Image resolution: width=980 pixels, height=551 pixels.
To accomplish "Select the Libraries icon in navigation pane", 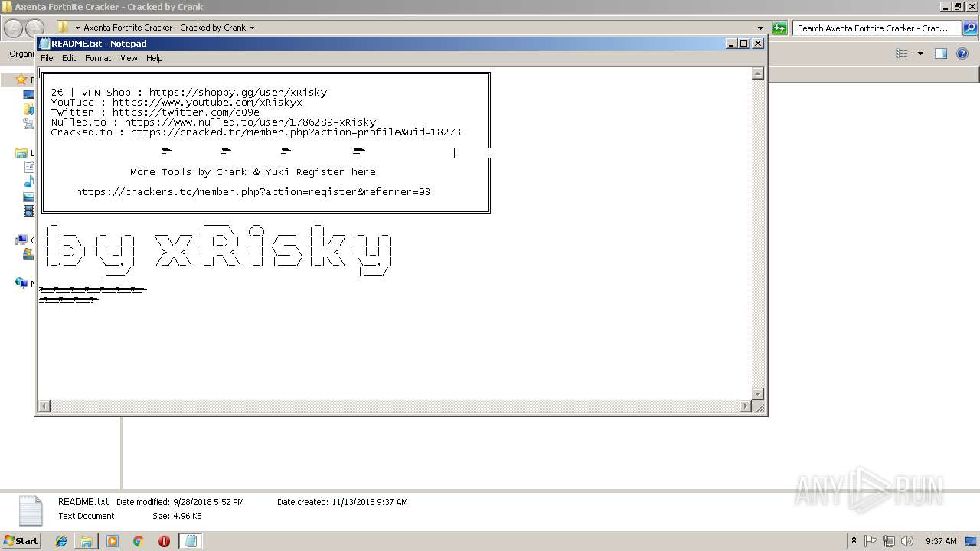I will coord(21,153).
